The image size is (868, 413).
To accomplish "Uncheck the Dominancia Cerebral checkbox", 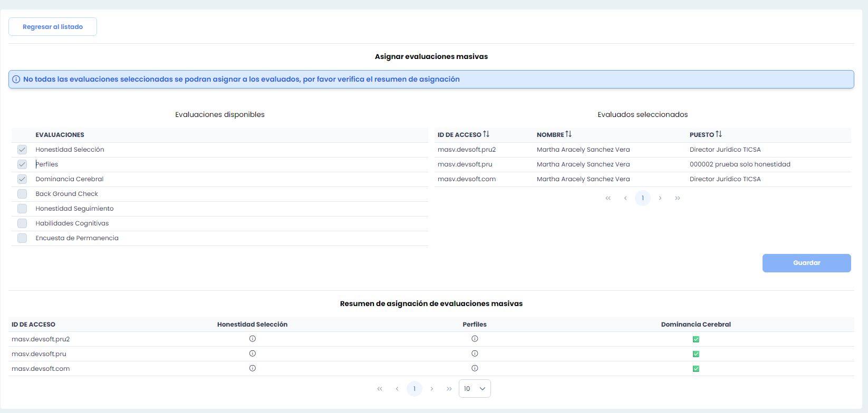I will click(22, 179).
